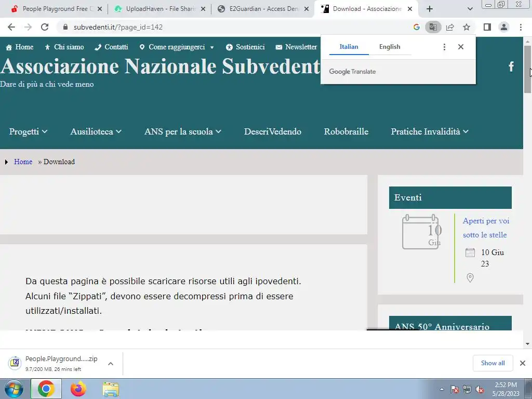This screenshot has height=399, width=532.
Task: Click the calendar icon showing 10 Giu
Action: (x=421, y=232)
